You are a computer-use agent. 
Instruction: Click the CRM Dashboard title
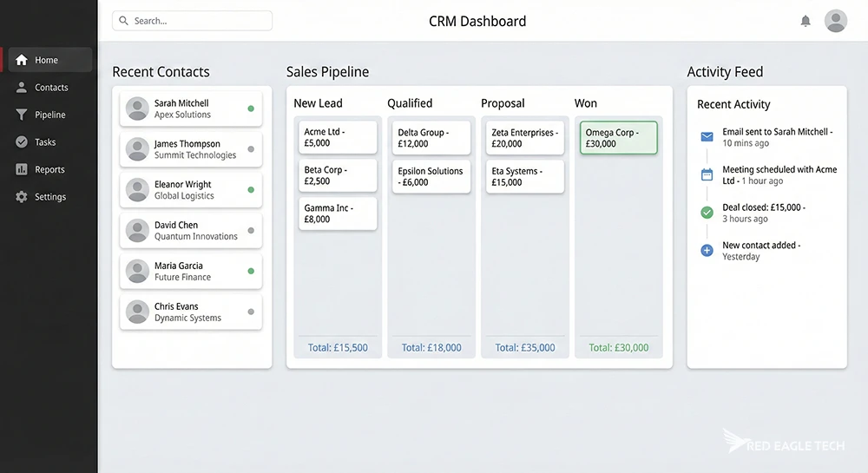pyautogui.click(x=477, y=21)
